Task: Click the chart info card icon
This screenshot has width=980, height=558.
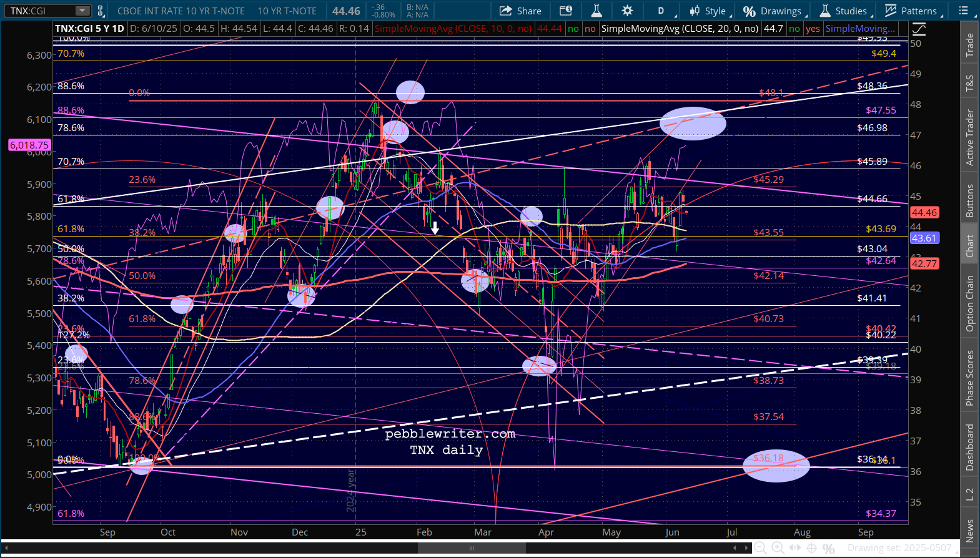Action: coord(566,11)
